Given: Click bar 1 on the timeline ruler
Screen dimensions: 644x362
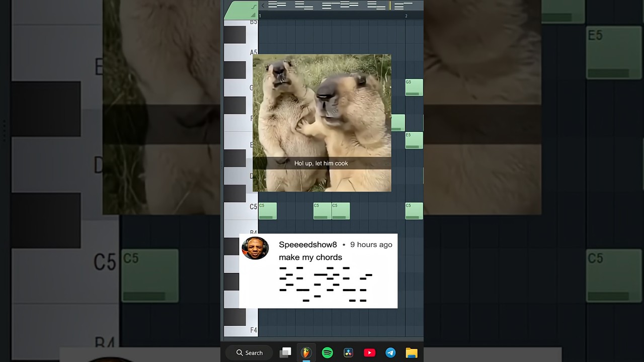Looking at the screenshot, I should 260,16.
